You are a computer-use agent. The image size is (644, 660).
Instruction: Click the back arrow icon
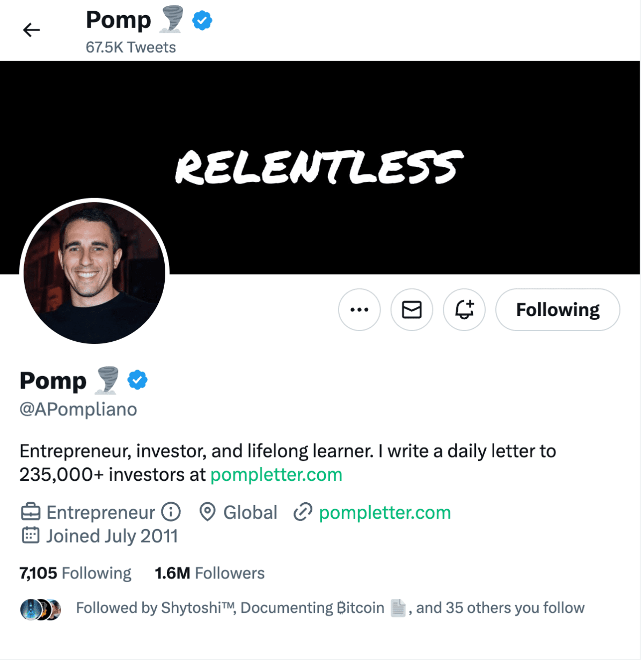click(32, 30)
